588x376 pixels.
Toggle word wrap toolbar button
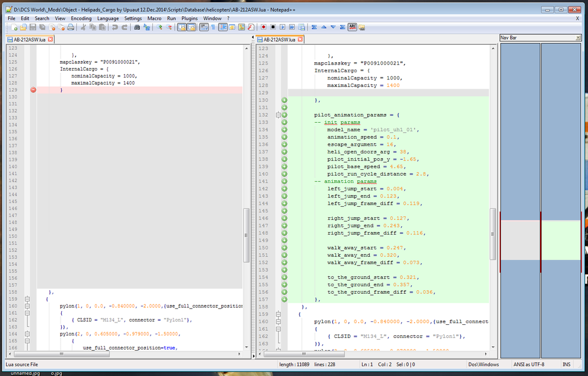click(x=203, y=27)
